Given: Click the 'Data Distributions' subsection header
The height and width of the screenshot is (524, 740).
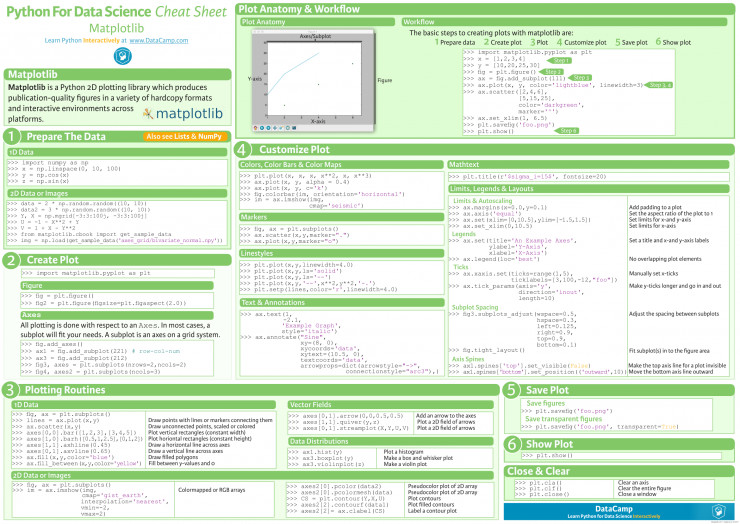Looking at the screenshot, I should click(x=391, y=441).
